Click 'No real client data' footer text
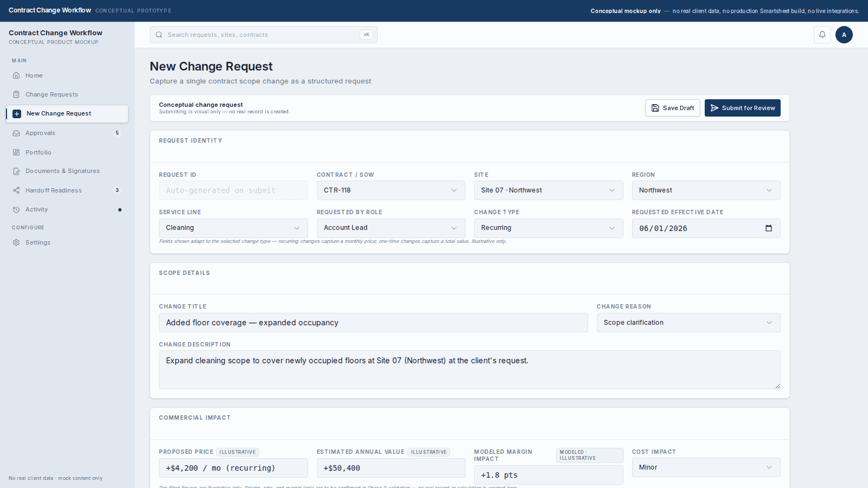Screen dimensions: 868x488 click(55, 478)
